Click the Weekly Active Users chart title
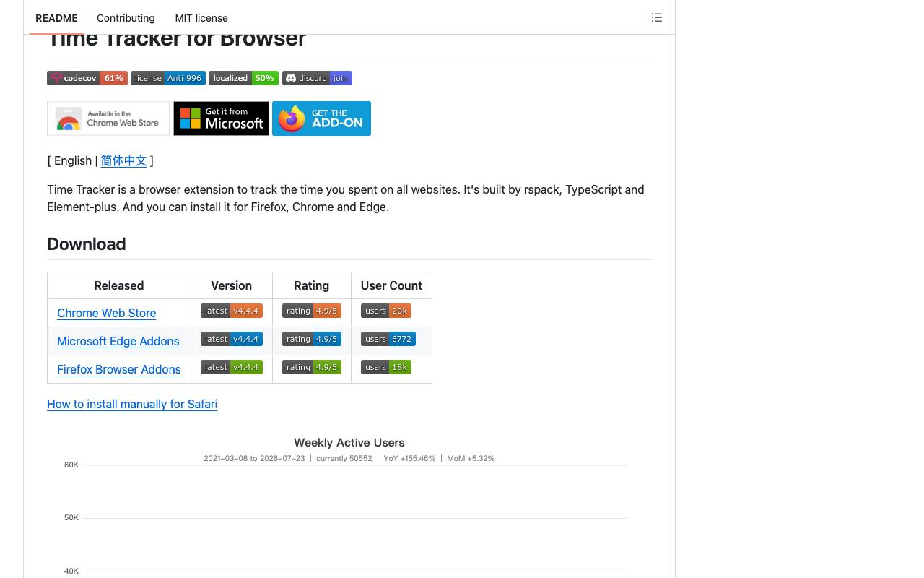Viewport: 924px width, 578px height. [x=349, y=442]
